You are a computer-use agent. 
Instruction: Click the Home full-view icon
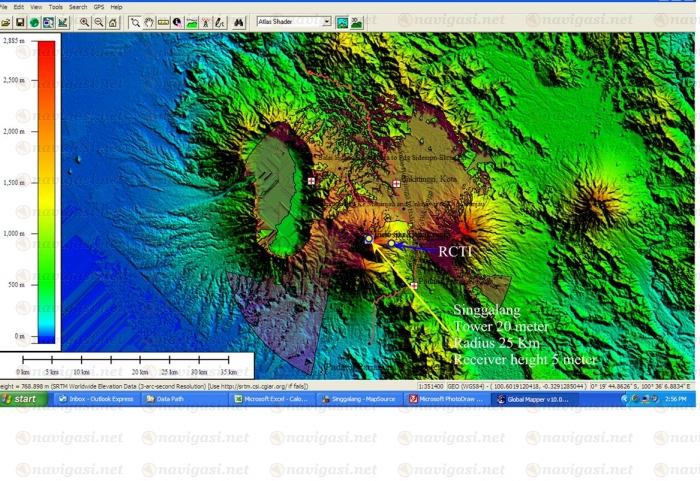[112, 21]
